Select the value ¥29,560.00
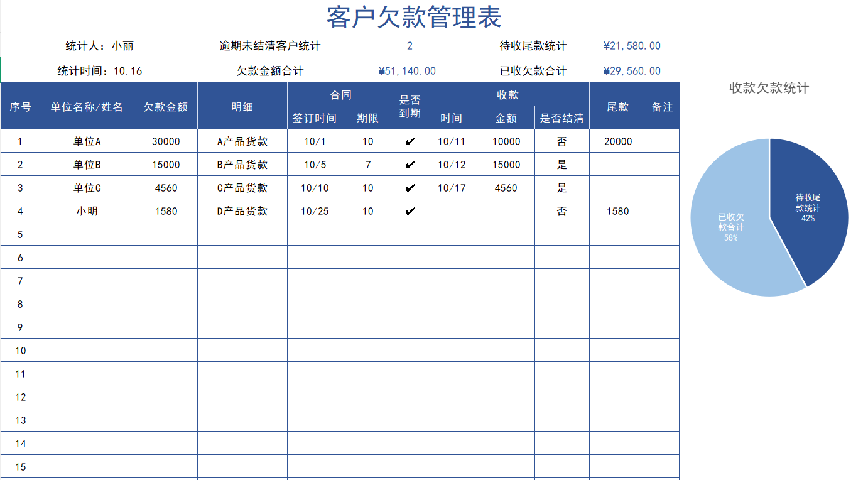This screenshot has width=868, height=480. click(x=632, y=71)
